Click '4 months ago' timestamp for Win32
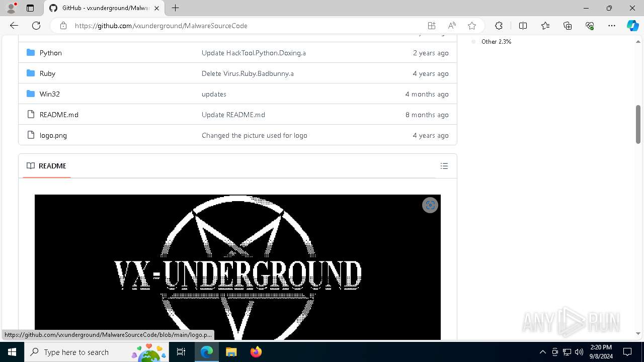Viewport: 644px width, 362px height. (427, 94)
